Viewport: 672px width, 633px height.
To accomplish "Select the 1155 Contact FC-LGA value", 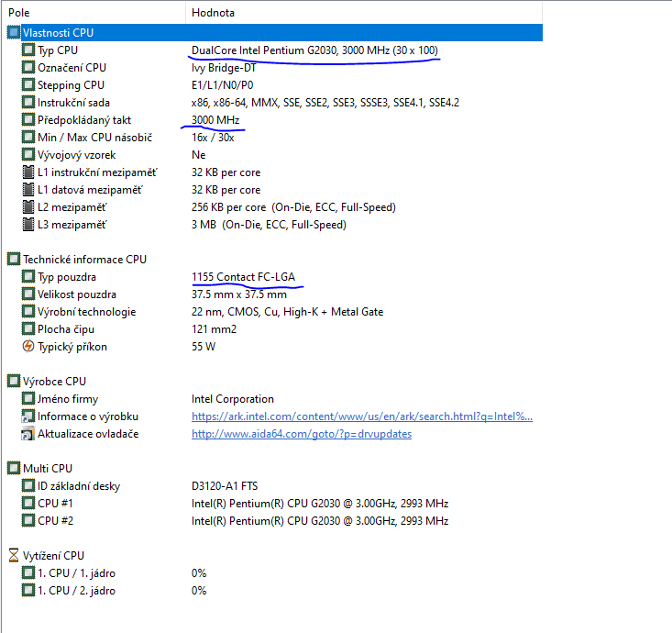I will coord(244,277).
